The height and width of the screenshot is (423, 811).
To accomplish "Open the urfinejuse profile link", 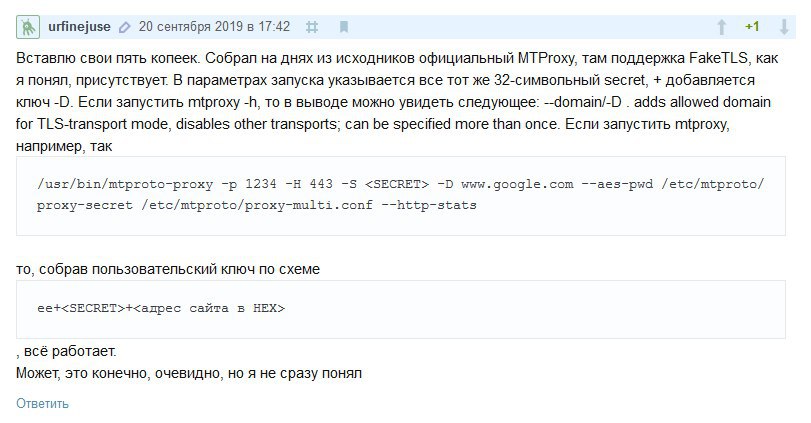I will (x=78, y=25).
